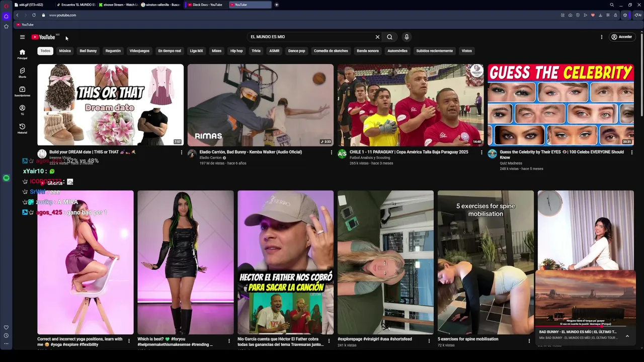The image size is (644, 362).
Task: Open Principal in the YouTube sidebar
Action: pos(22,54)
